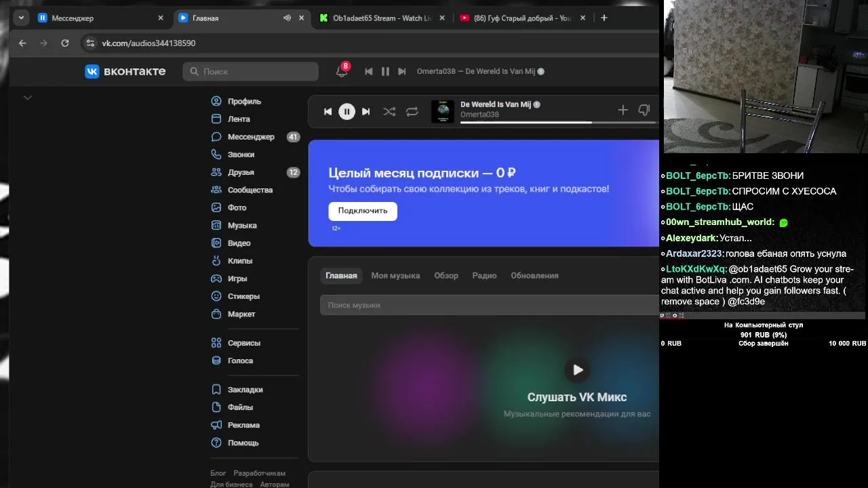Open the Блог footer link
Image resolution: width=868 pixels, height=488 pixels.
point(218,473)
